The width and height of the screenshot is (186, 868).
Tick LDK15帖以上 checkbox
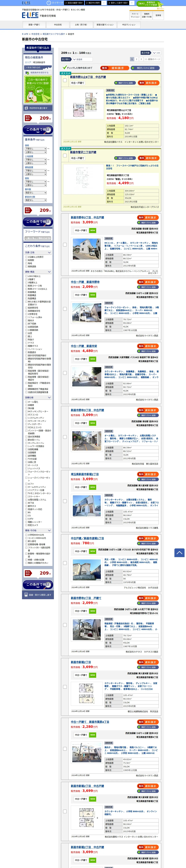26,276
